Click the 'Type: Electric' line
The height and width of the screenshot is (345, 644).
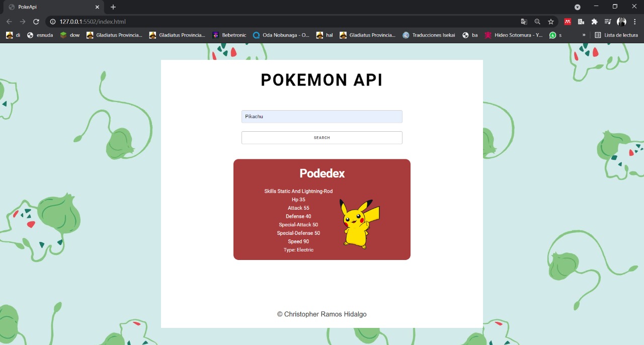[x=298, y=250]
